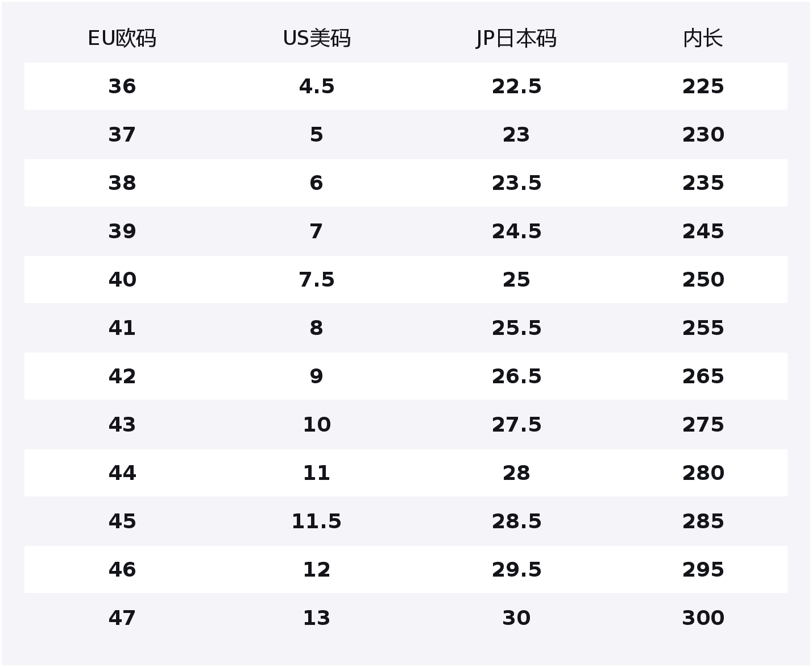Click US size 11.5 cell

click(x=317, y=521)
